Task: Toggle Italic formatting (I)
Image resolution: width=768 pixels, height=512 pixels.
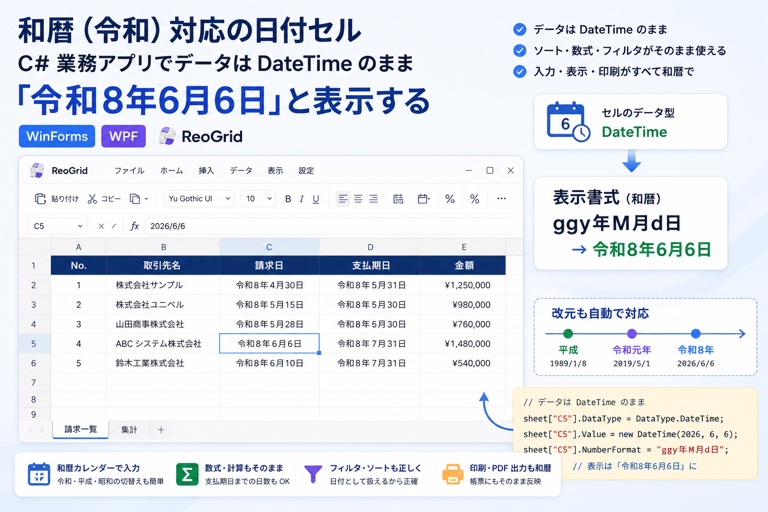Action: 302,198
